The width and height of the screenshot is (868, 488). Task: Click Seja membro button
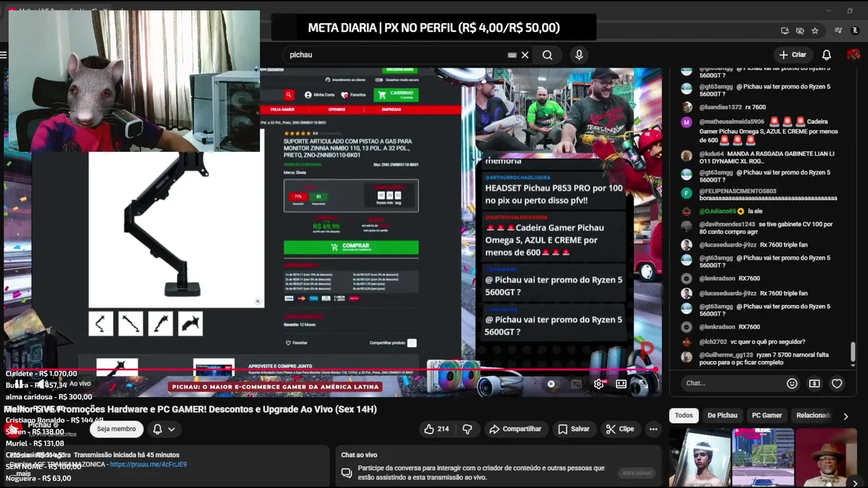click(x=116, y=429)
